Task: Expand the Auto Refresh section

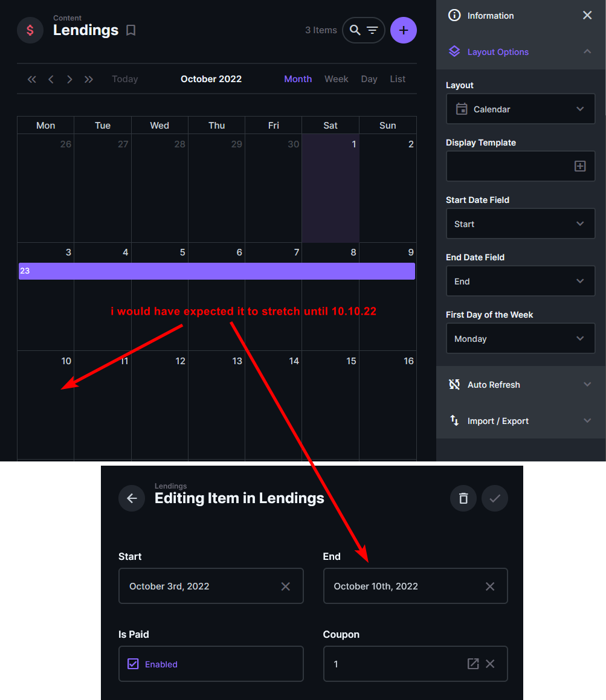Action: point(520,384)
